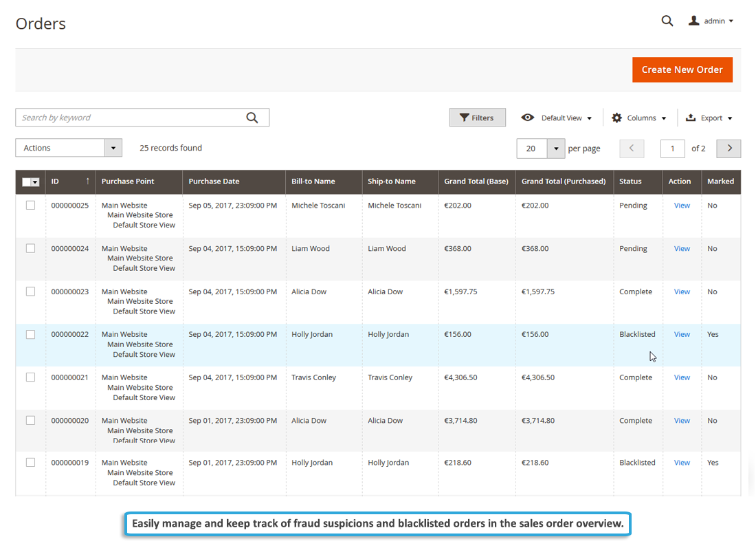This screenshot has height=550, width=756.
Task: Go to next page of orders
Action: pyautogui.click(x=729, y=148)
